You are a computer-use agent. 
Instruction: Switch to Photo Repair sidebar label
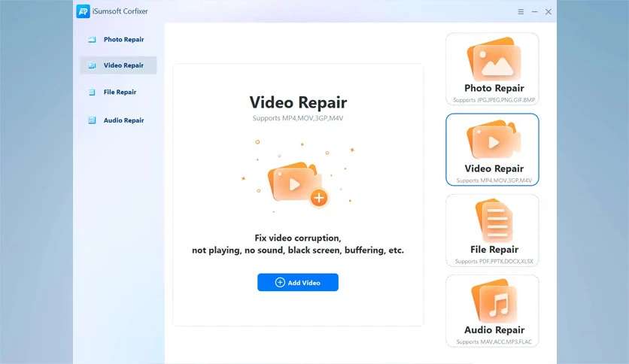pos(123,40)
